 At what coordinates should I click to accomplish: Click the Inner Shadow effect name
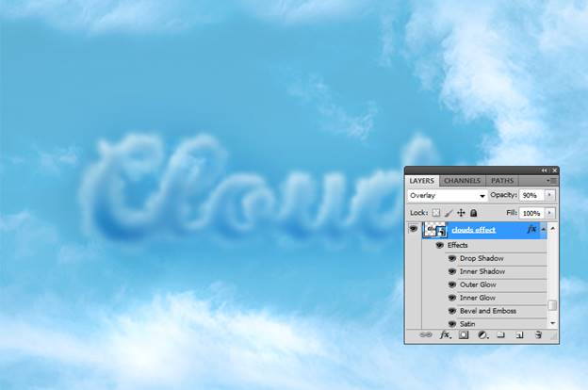click(482, 271)
